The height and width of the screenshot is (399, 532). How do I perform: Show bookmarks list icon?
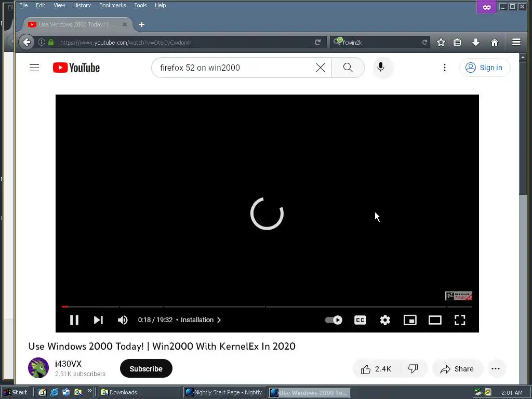tap(457, 42)
